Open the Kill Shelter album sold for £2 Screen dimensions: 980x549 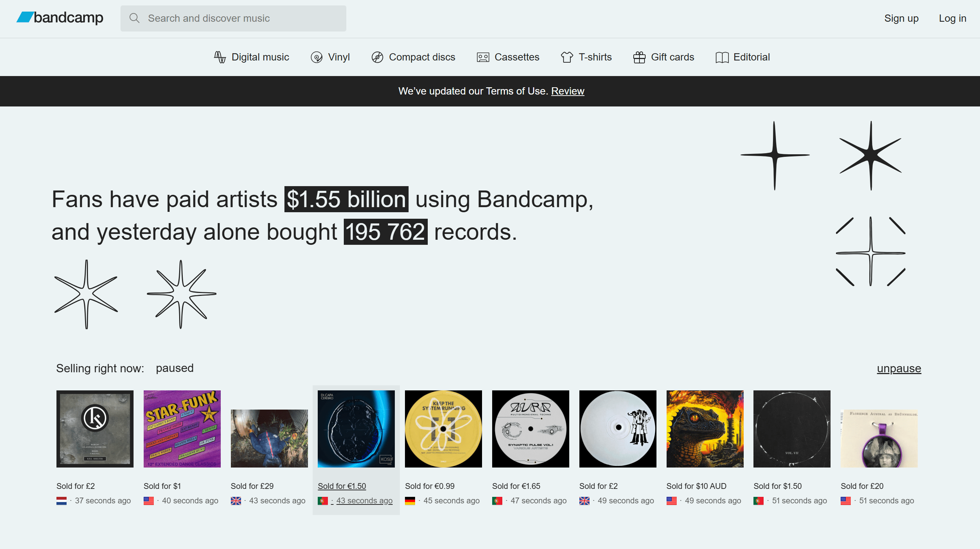click(x=95, y=429)
